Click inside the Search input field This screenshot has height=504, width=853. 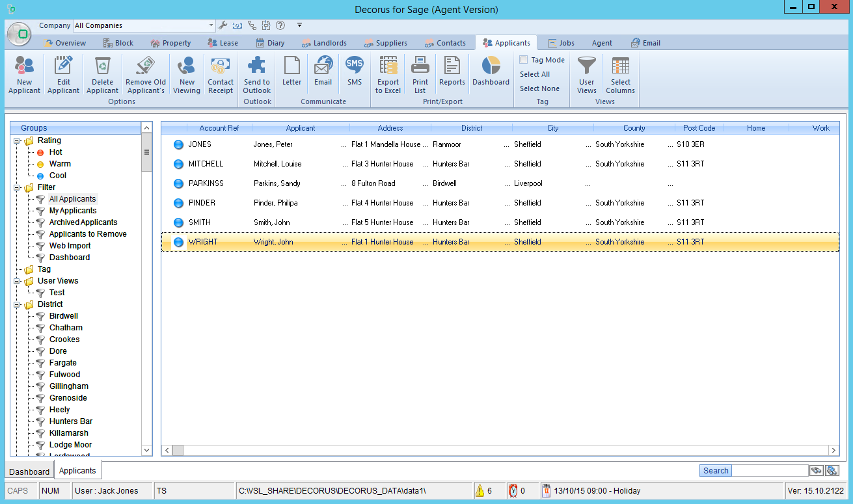pos(770,471)
